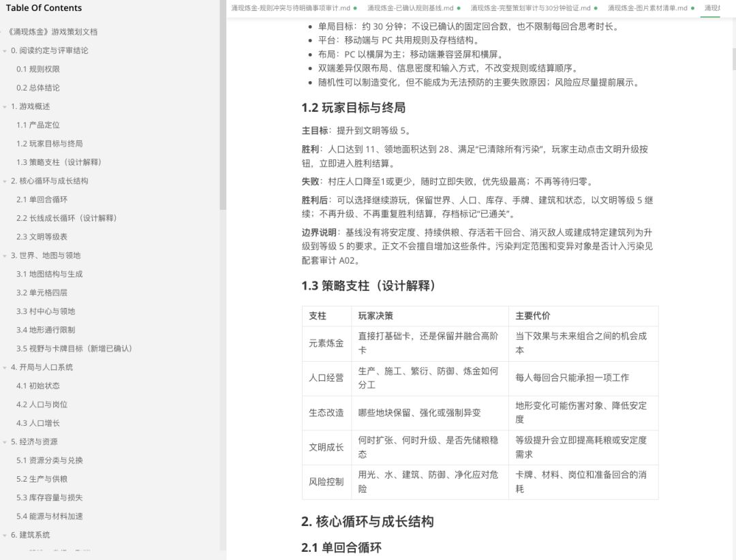Click the '生态改造' table cell

tap(326, 413)
